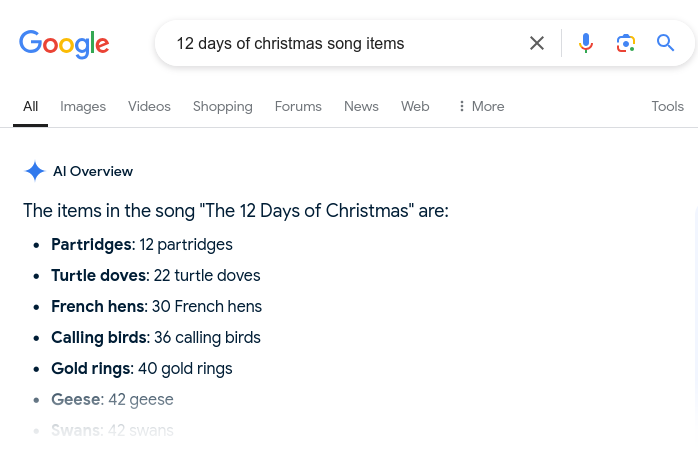
Task: Go to the Forums tab
Action: tap(298, 106)
